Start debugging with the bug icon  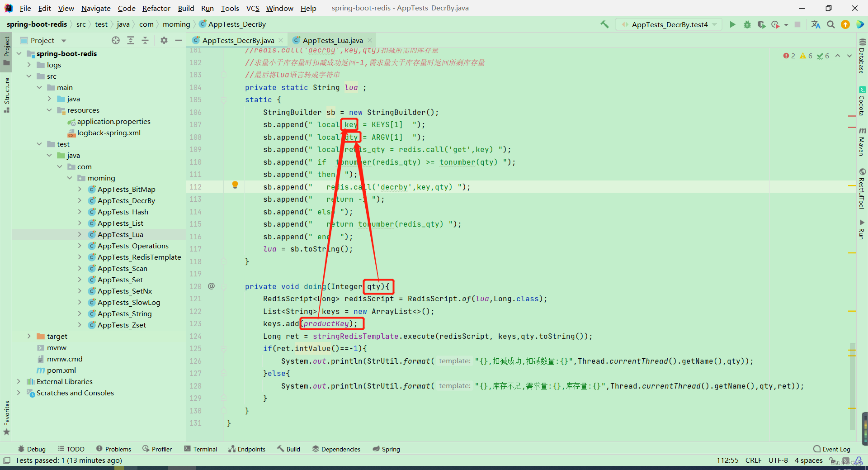pos(747,24)
